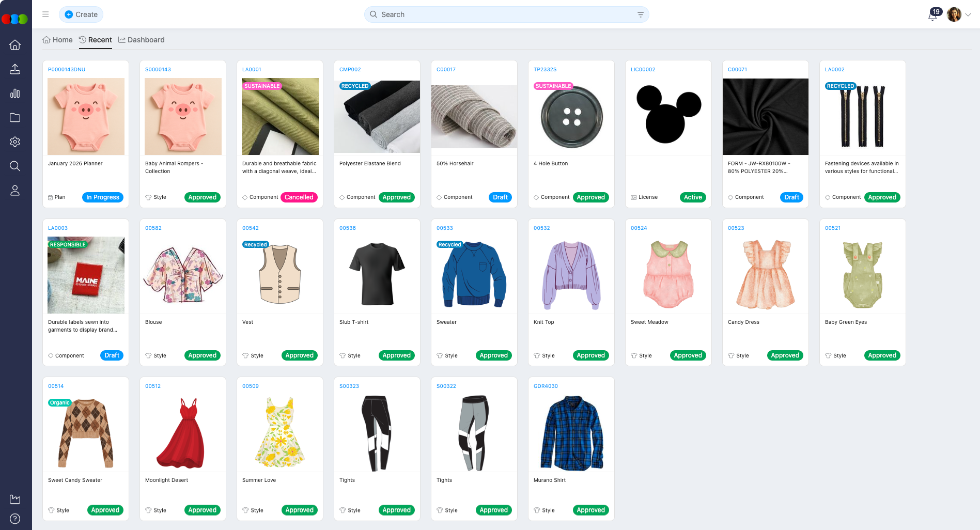980x530 pixels.
Task: Open settings gear in left sidebar
Action: [x=15, y=142]
